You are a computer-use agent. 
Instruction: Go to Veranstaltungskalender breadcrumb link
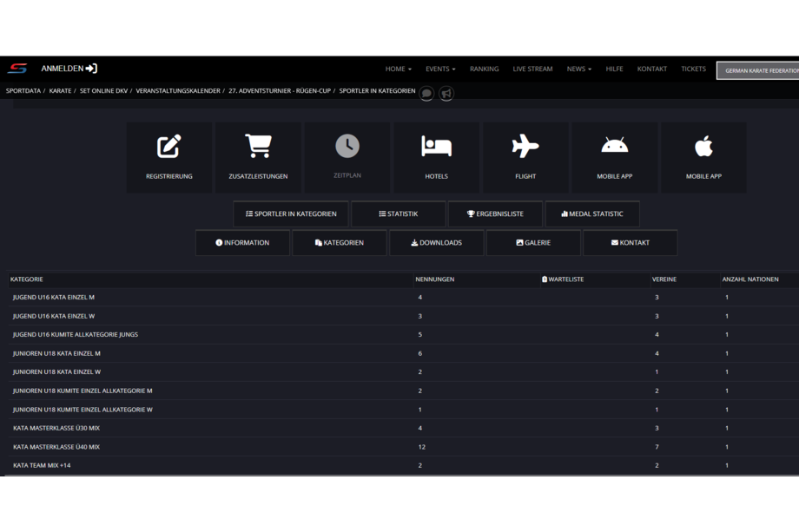(x=178, y=91)
